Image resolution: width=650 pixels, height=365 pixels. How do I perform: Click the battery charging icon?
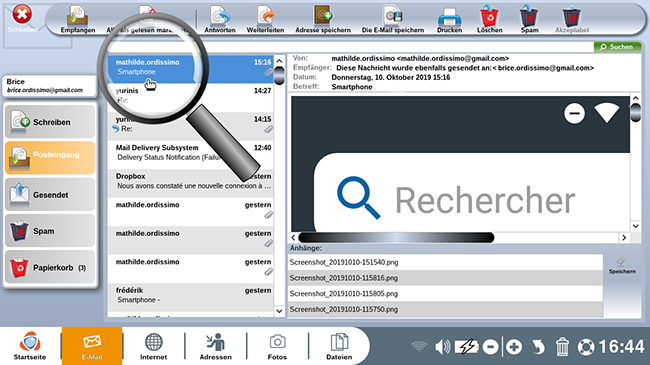(x=467, y=347)
